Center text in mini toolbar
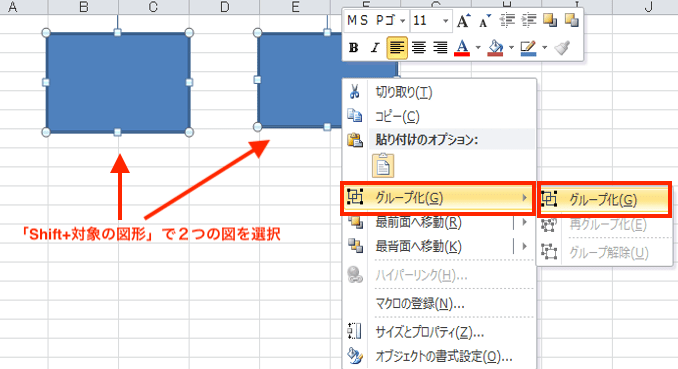The image size is (678, 369). point(419,48)
